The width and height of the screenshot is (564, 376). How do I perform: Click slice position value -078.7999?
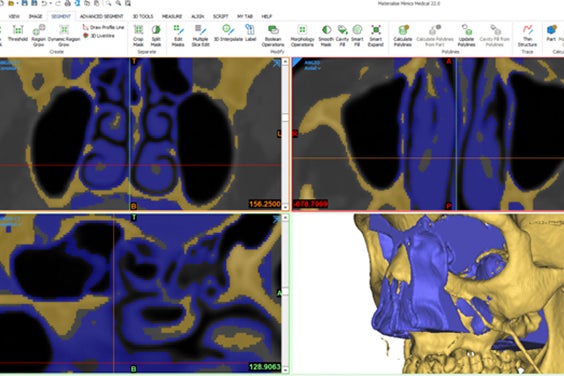[x=310, y=204]
